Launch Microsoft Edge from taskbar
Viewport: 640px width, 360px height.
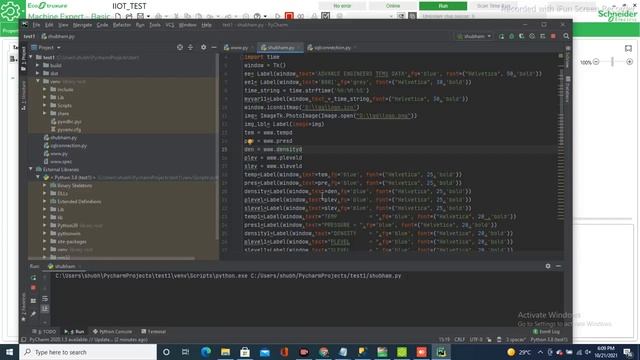point(206,352)
